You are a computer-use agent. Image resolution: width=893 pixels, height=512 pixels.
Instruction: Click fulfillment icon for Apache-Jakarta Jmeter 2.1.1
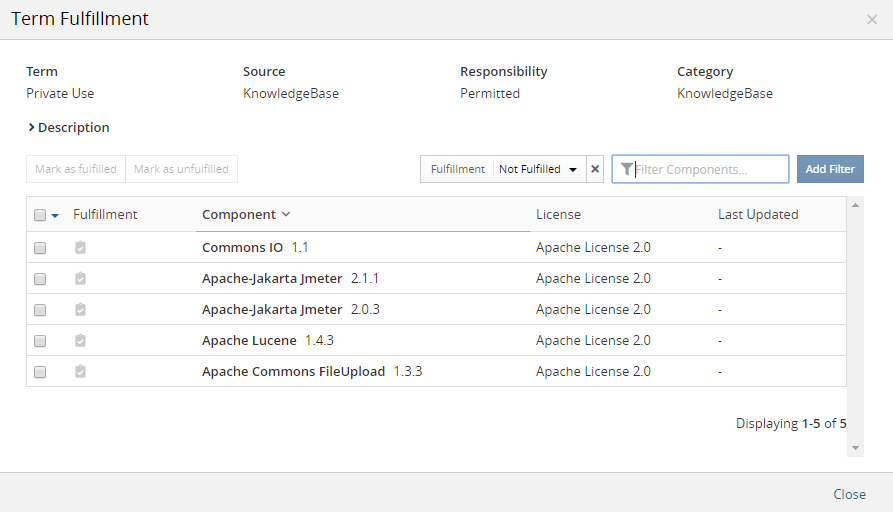coord(80,279)
